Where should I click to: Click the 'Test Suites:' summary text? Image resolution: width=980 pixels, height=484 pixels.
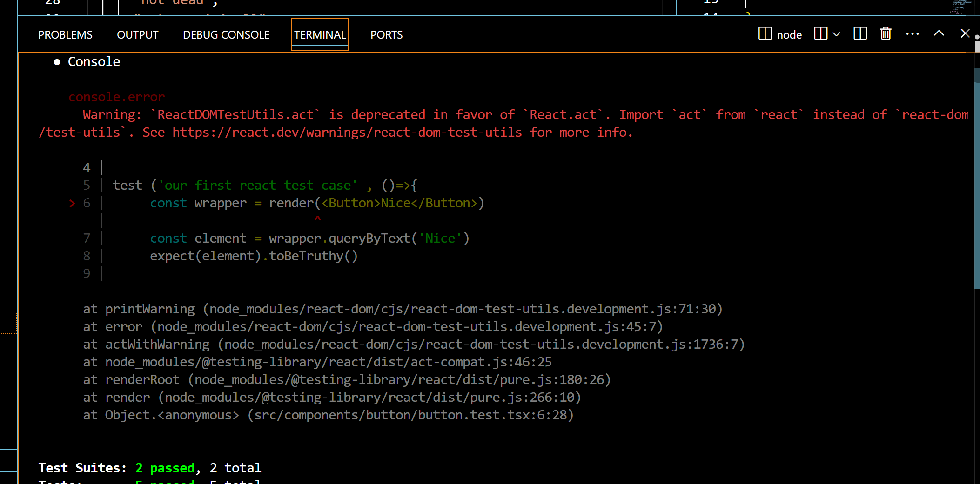click(83, 468)
